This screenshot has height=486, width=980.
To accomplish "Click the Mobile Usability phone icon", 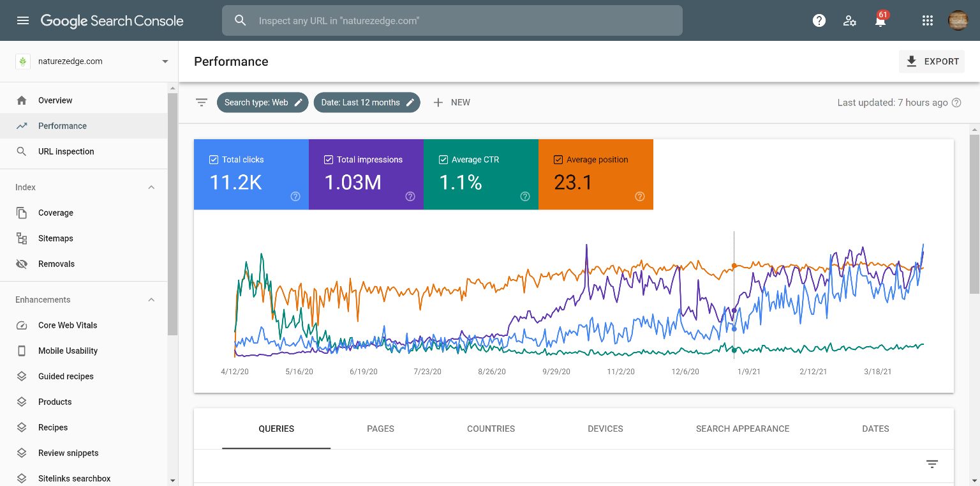I will pyautogui.click(x=22, y=351).
